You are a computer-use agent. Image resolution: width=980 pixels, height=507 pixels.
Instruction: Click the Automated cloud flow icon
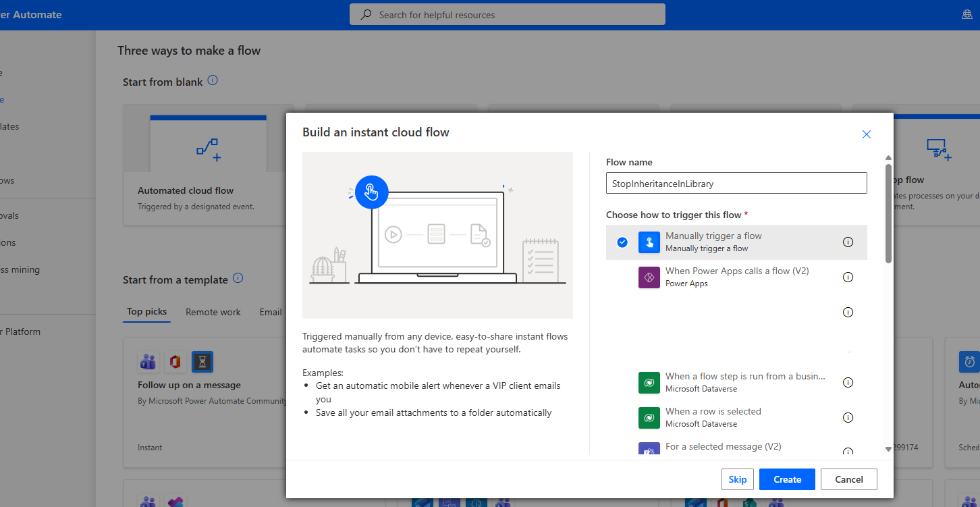[x=208, y=149]
